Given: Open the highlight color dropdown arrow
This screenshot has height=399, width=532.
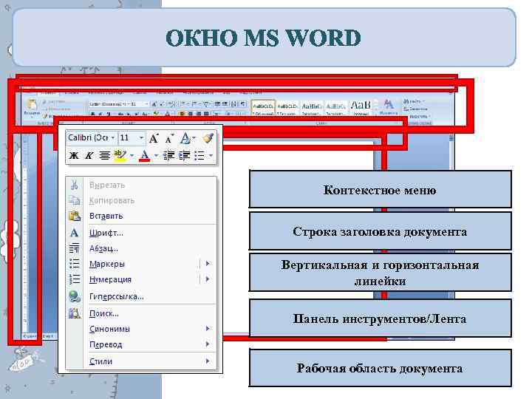Looking at the screenshot, I should (x=132, y=156).
